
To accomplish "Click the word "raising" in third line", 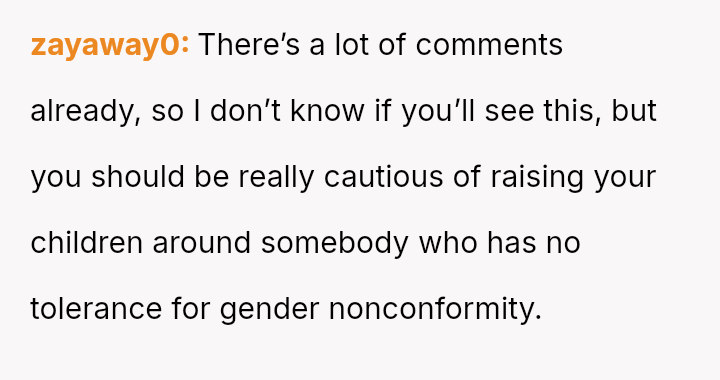I will [x=537, y=178].
